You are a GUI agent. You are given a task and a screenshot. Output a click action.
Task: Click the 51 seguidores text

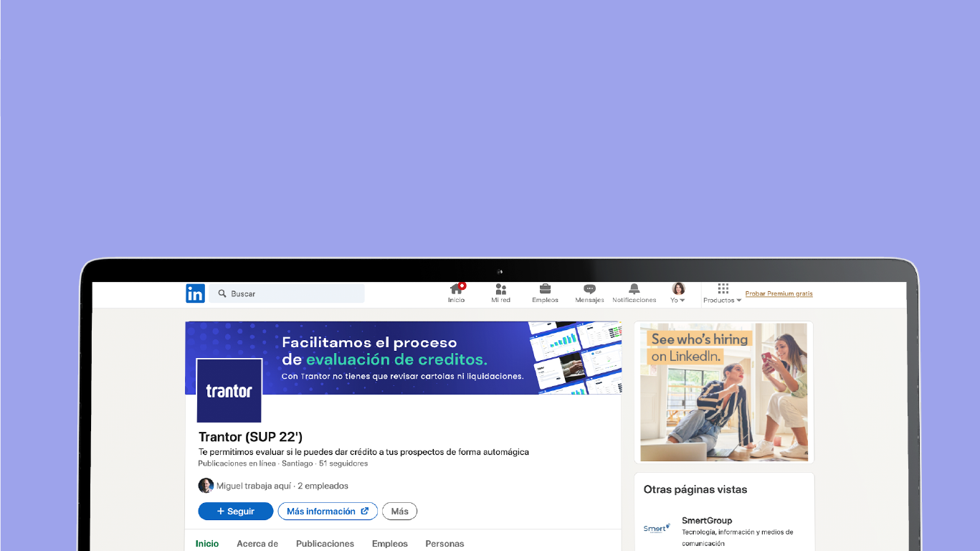tap(343, 463)
